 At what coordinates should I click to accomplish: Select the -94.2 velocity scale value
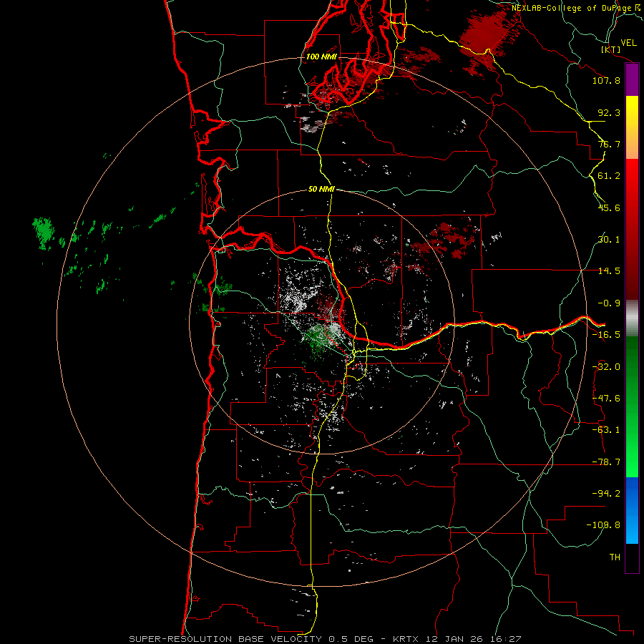[x=606, y=493]
